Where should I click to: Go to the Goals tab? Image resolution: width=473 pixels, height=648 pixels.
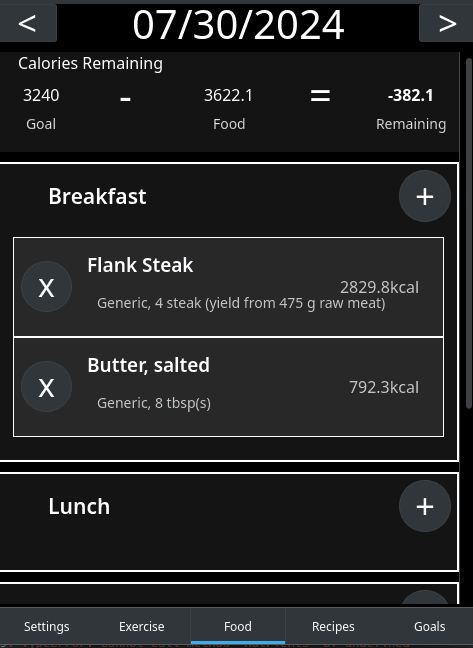point(429,627)
